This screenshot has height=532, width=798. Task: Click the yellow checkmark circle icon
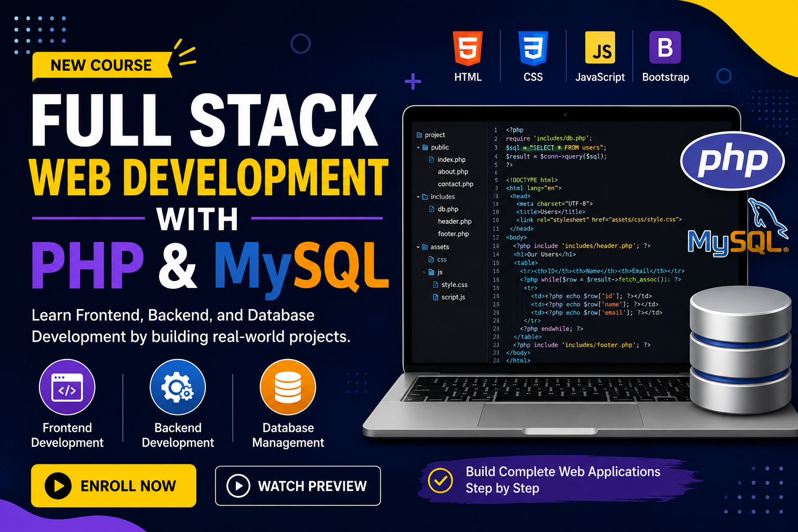coord(441,481)
